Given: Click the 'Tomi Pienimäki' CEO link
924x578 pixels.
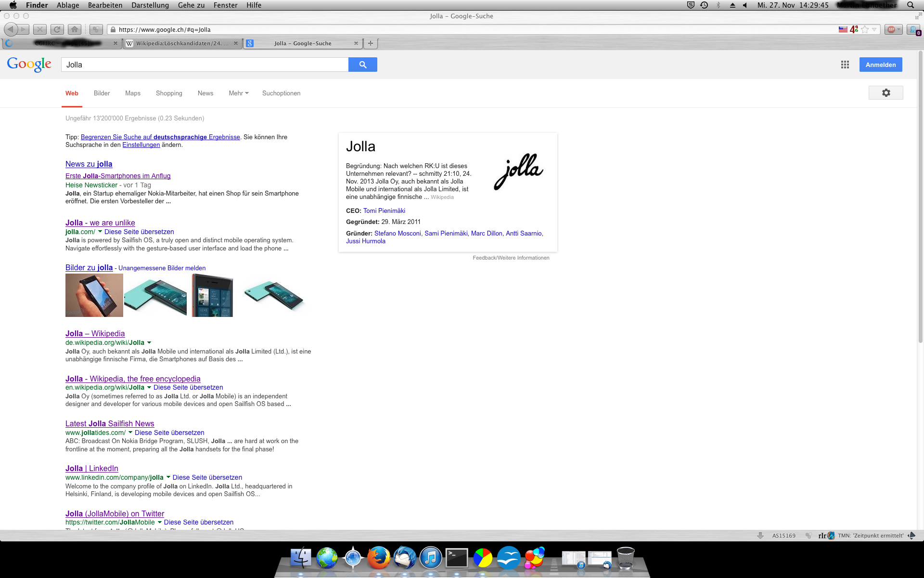Looking at the screenshot, I should pos(384,210).
